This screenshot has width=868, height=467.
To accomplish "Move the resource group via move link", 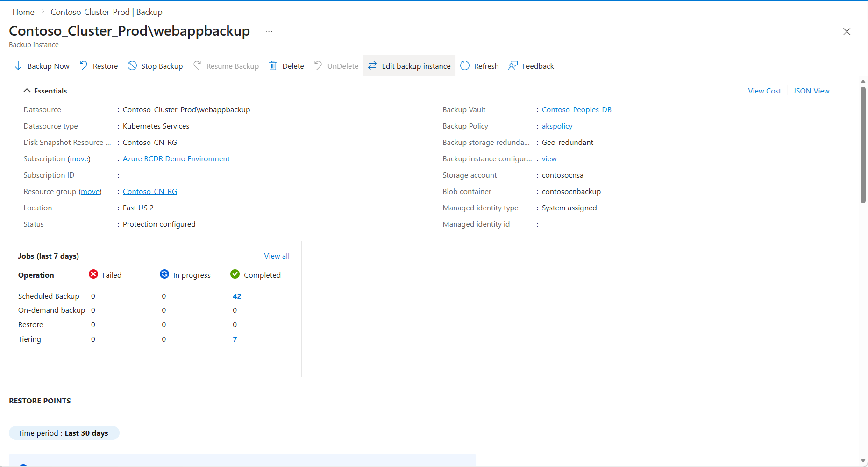I will [x=90, y=192].
